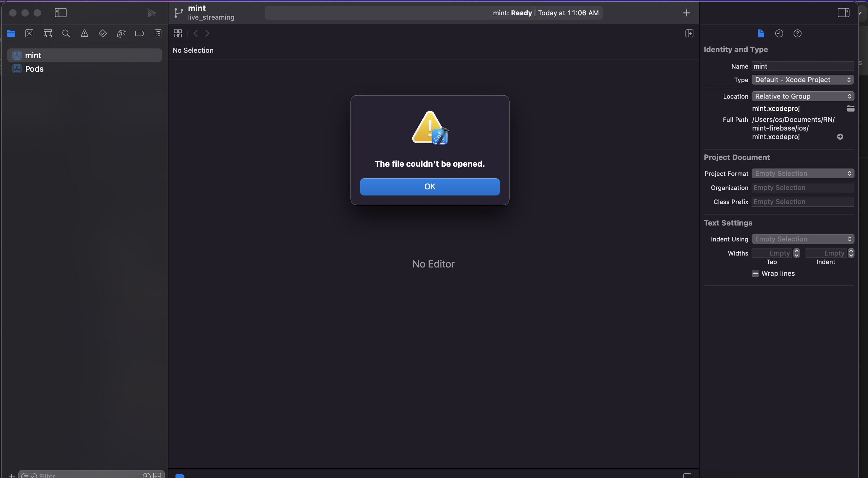Open the Location dropdown Relative to Group

point(803,96)
